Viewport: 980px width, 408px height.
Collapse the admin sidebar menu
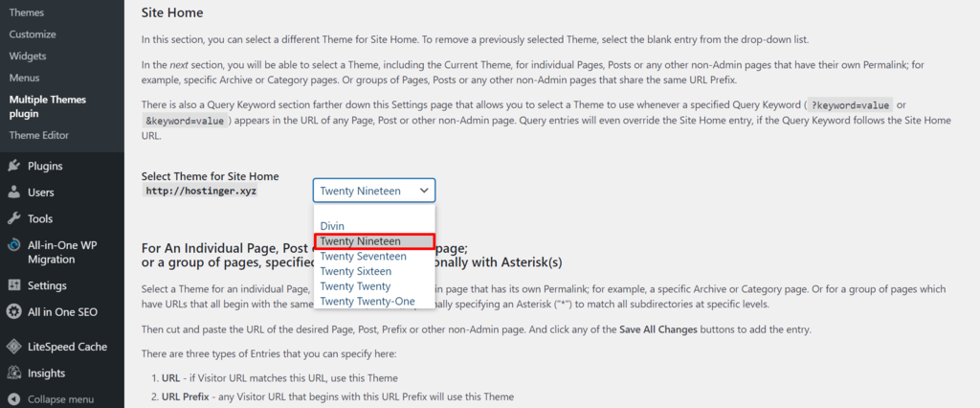pyautogui.click(x=59, y=398)
